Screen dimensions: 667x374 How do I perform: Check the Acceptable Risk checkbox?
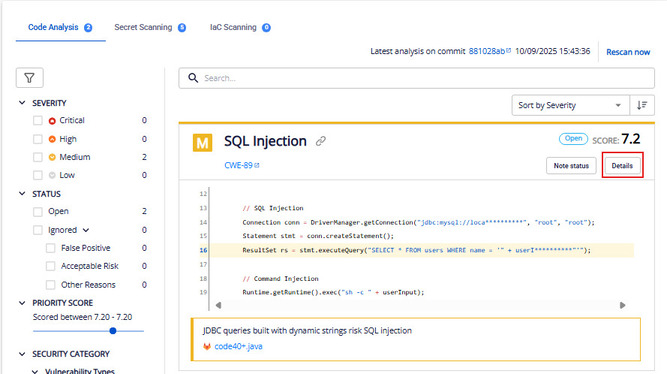(51, 266)
